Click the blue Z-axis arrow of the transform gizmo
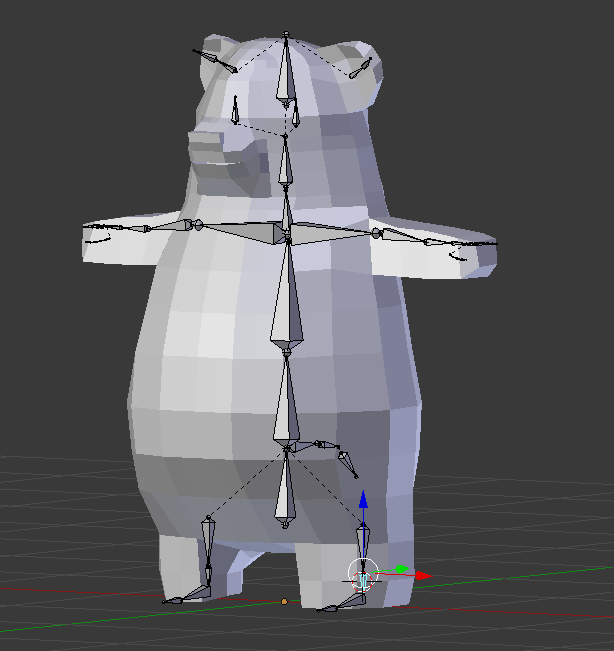Image resolution: width=614 pixels, height=651 pixels. (363, 499)
